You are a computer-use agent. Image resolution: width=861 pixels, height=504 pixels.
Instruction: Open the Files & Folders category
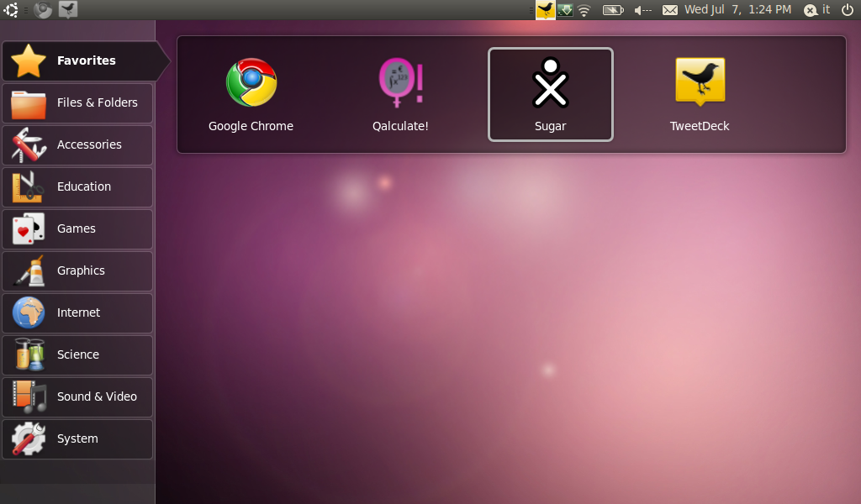[77, 103]
